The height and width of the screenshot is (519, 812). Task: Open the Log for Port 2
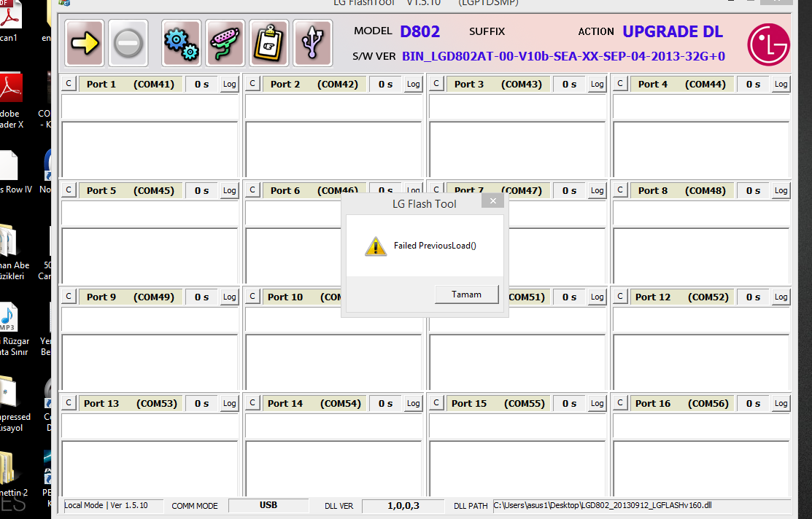pyautogui.click(x=413, y=85)
